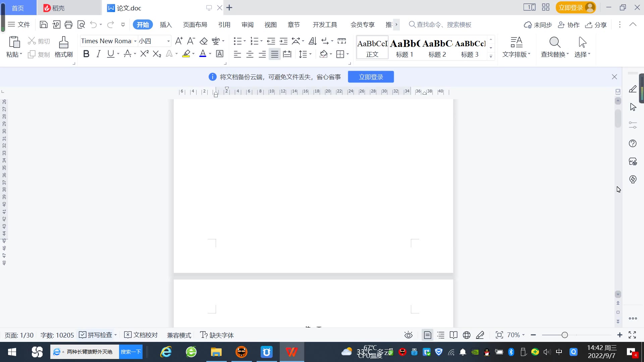Expand quick access toolbar customize arrow
This screenshot has width=644, height=362.
tap(123, 24)
